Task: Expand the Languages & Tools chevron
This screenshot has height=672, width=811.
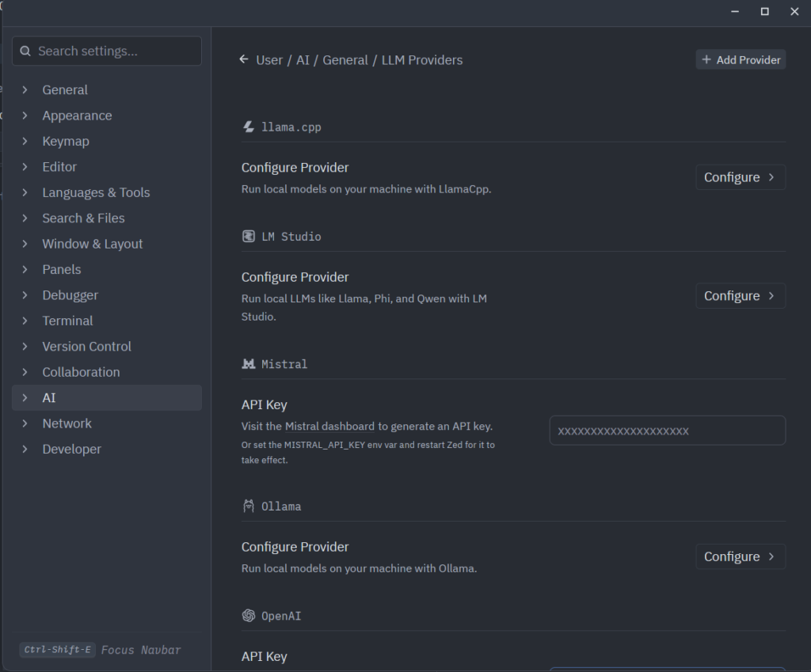Action: (25, 193)
